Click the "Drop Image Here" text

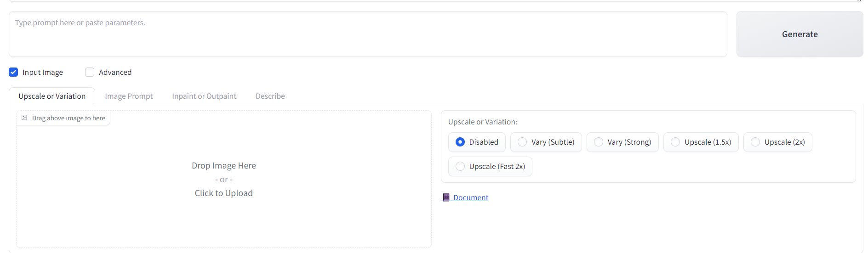tap(223, 166)
